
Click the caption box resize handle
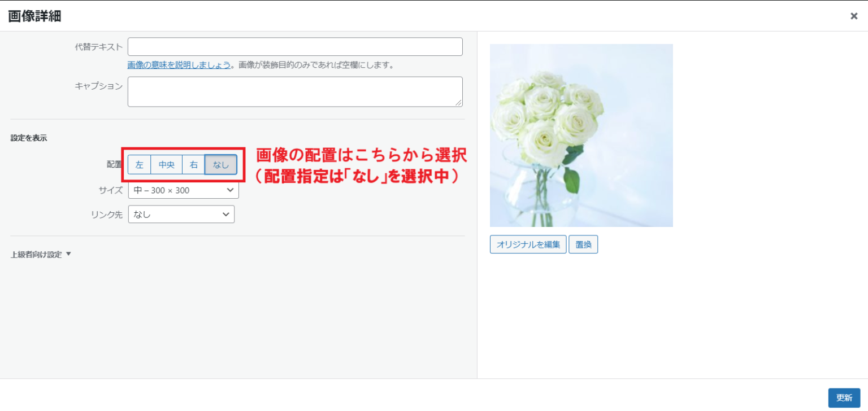tap(459, 103)
